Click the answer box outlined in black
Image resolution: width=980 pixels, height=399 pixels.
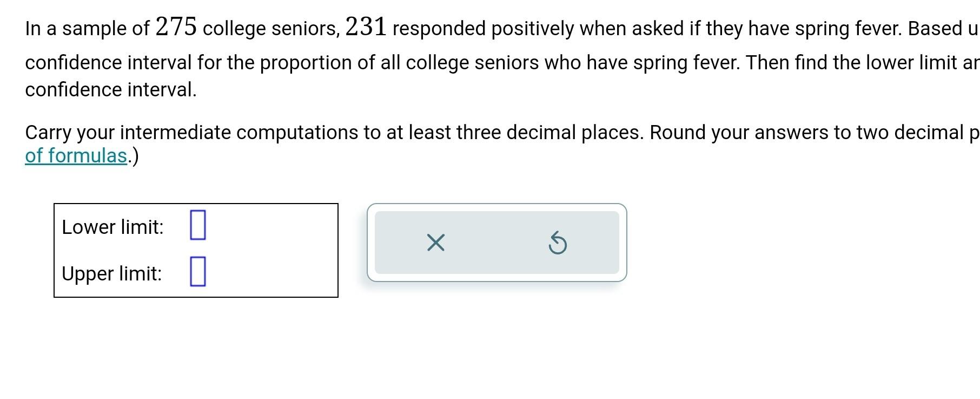[x=196, y=249]
